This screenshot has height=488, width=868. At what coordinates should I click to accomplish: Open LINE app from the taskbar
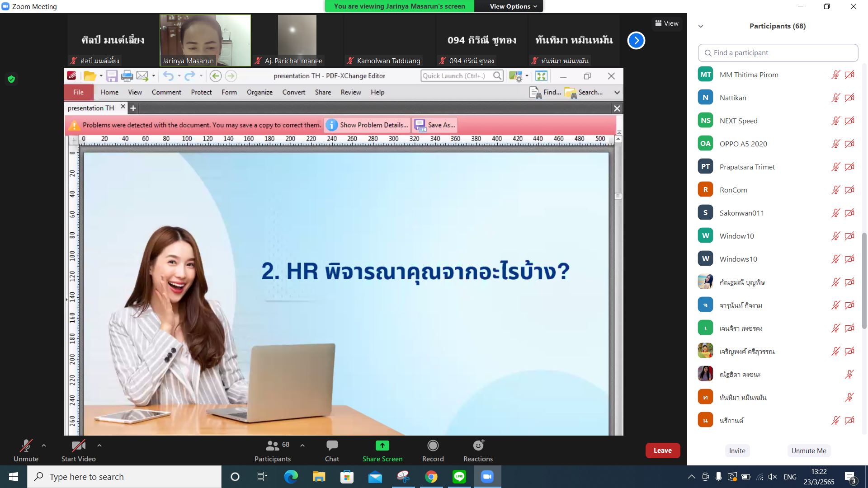459,477
